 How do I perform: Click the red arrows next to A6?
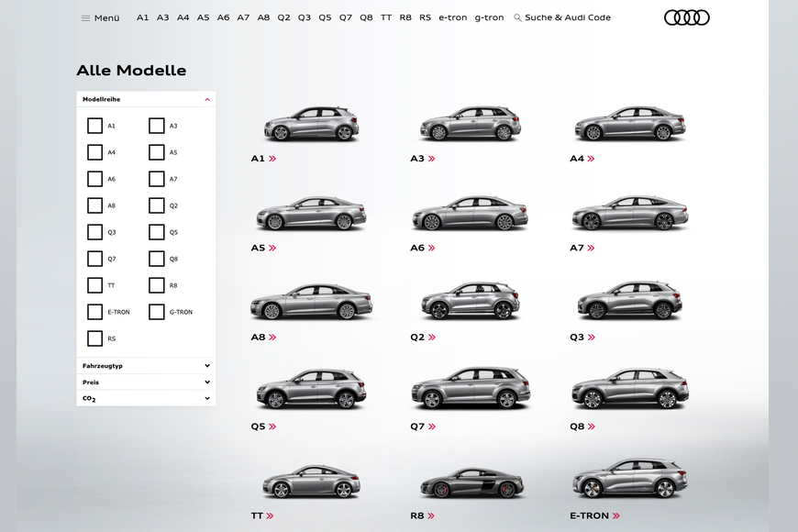coord(432,248)
